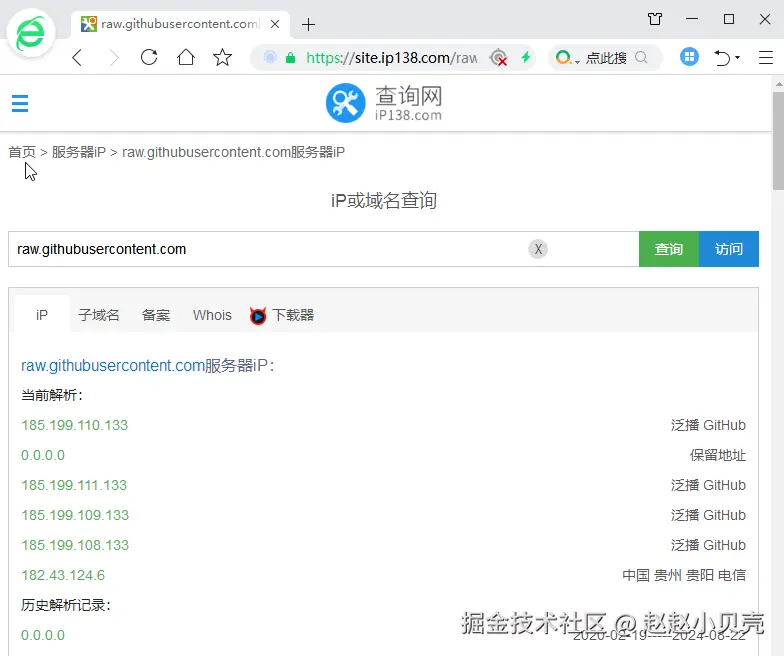
Task: Open the search engine selector dropdown
Action: point(568,58)
